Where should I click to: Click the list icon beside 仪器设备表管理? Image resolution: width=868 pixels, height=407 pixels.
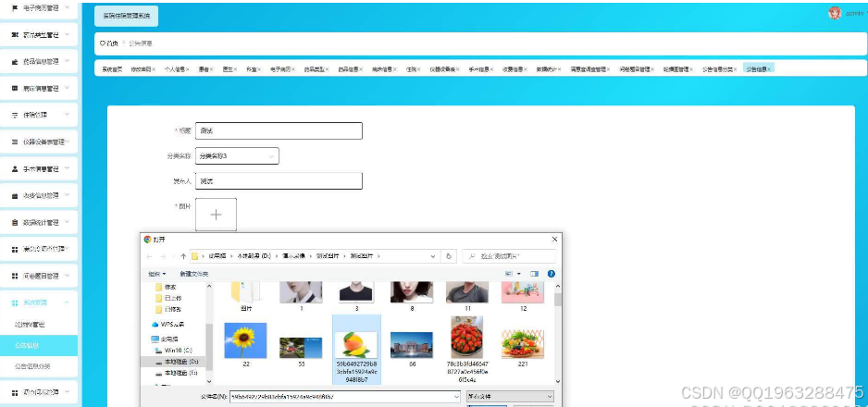tap(15, 142)
